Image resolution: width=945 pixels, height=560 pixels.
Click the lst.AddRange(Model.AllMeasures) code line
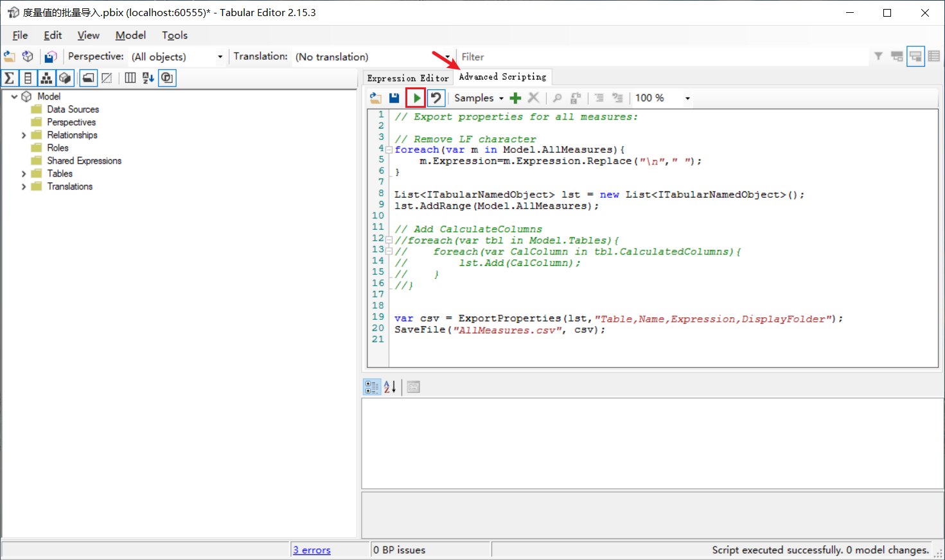[x=497, y=206]
